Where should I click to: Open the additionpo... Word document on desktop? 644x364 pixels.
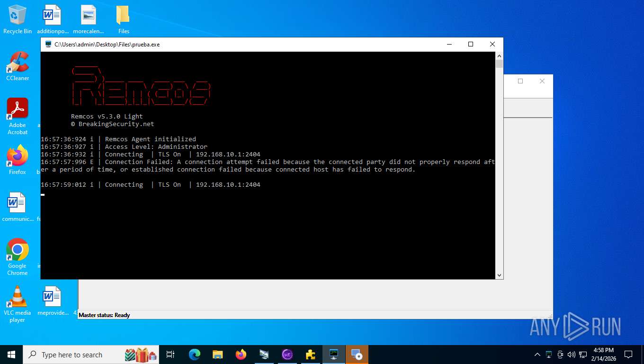(53, 20)
